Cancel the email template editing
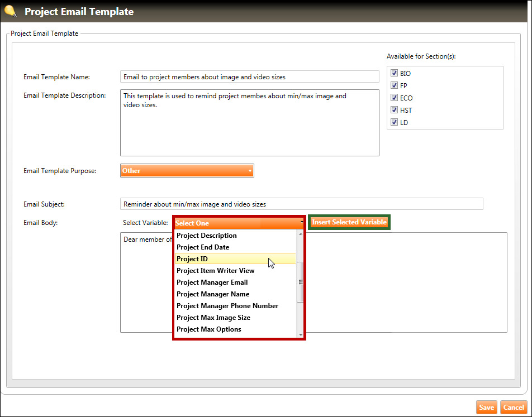Image resolution: width=532 pixels, height=417 pixels. coord(514,408)
